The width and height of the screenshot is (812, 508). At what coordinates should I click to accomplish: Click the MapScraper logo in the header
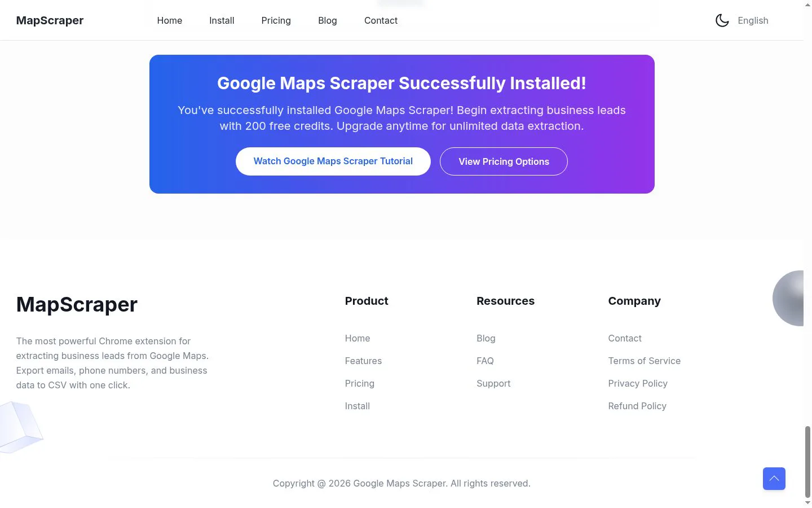[x=50, y=21]
